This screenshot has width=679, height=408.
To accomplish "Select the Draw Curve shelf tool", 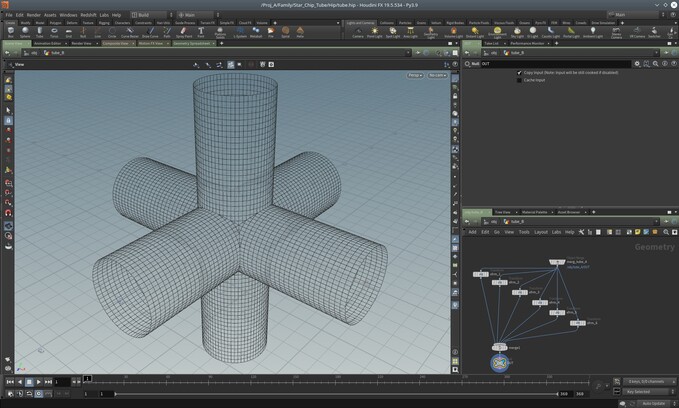I will 150,32.
